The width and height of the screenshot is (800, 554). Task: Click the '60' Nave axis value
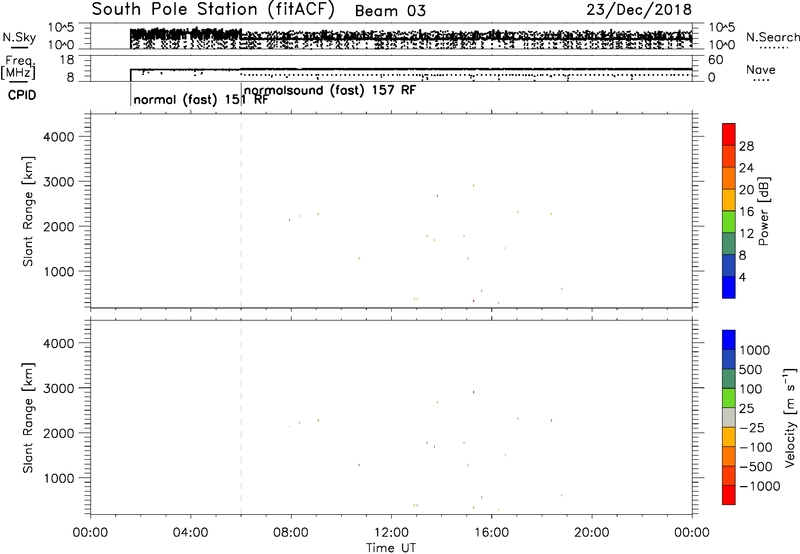(x=716, y=60)
